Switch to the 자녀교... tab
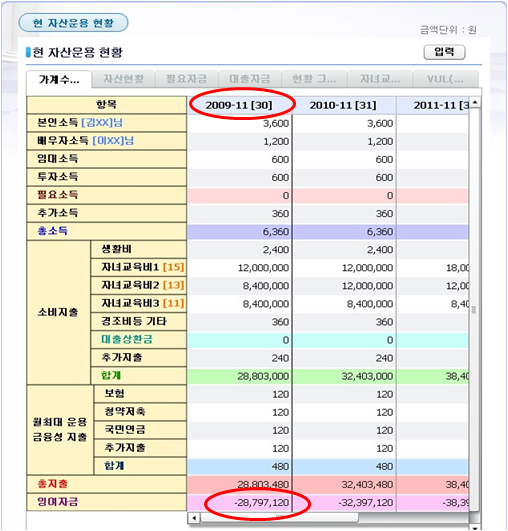Screen dimensions: 508x531 click(x=380, y=79)
